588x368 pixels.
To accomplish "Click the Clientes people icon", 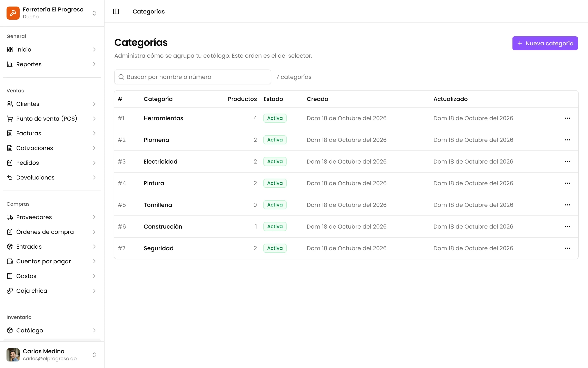I will coord(10,104).
